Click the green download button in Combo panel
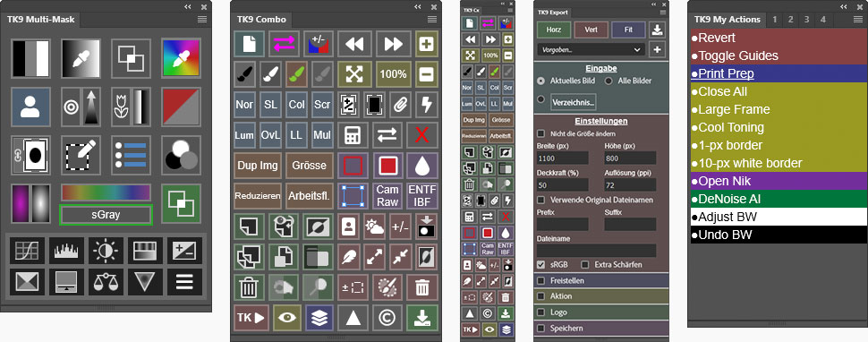 422,318
